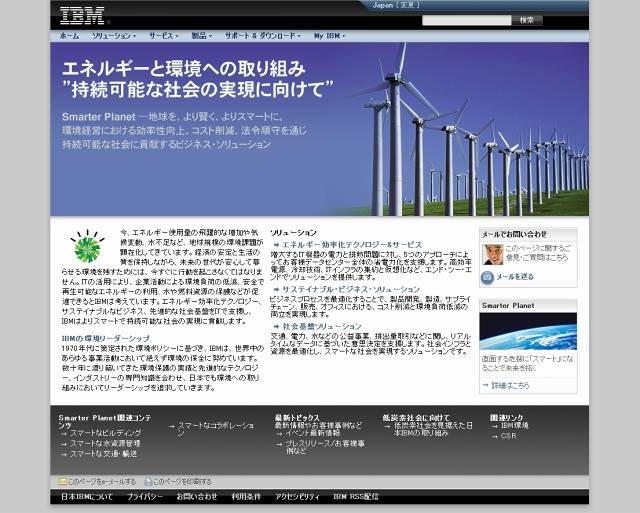640x513 pixels.
Task: Click このページを印刷する link
Action: (182, 482)
